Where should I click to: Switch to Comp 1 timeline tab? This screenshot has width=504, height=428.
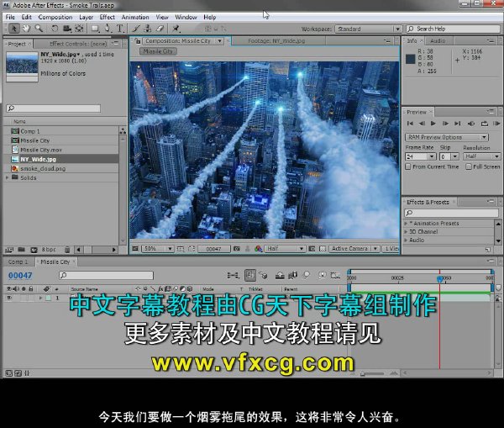pyautogui.click(x=18, y=262)
